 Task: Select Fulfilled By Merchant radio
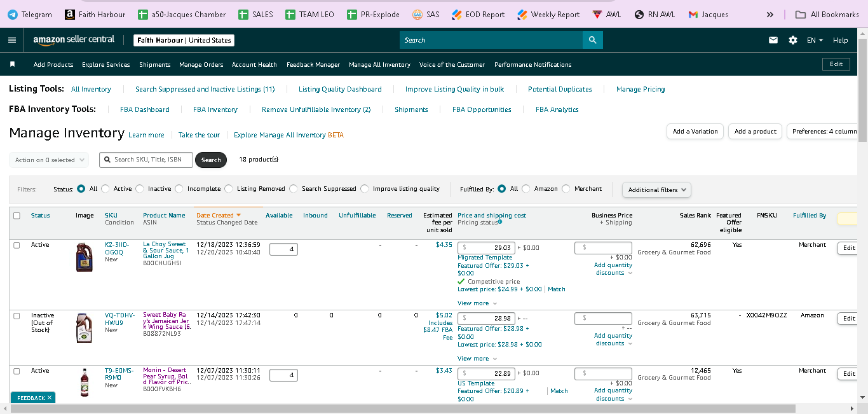click(566, 189)
